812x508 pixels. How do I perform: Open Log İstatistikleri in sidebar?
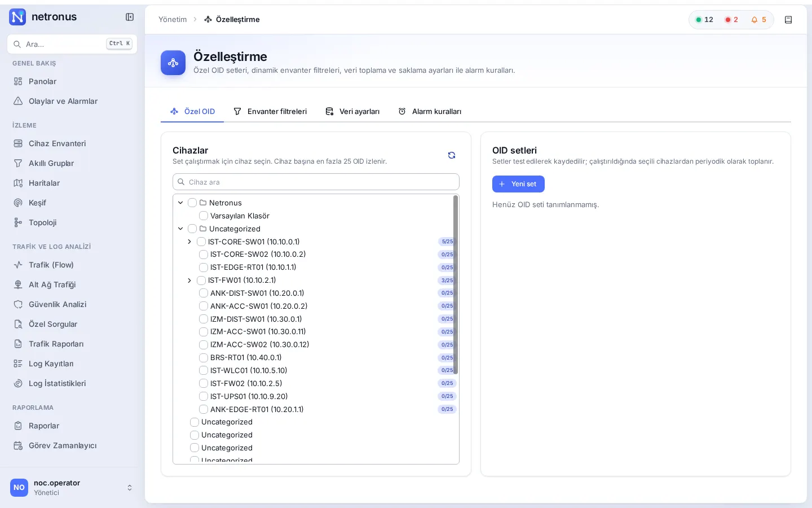pos(72,383)
